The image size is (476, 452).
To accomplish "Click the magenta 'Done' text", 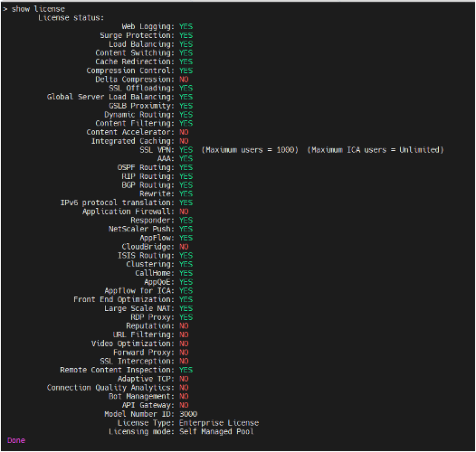I will (16, 440).
